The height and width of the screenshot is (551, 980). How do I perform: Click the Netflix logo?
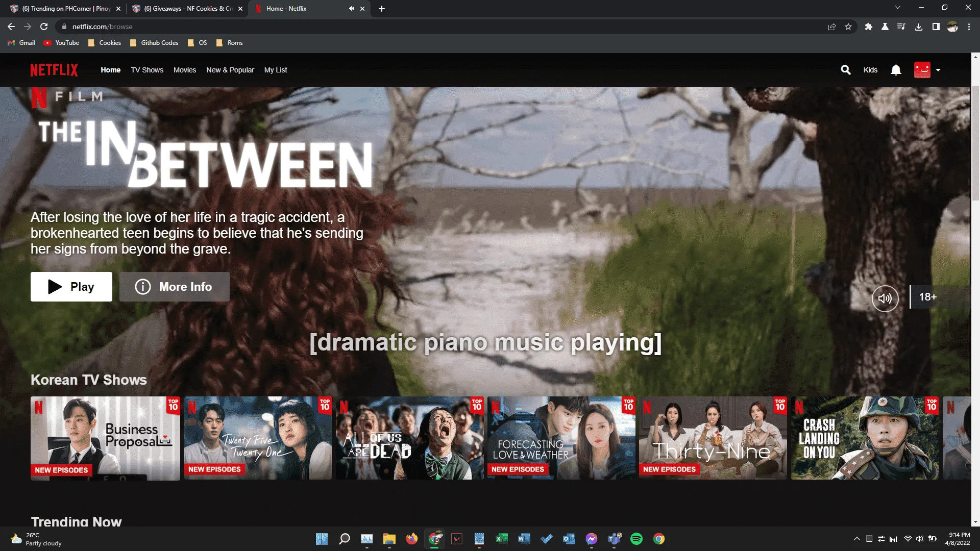(x=54, y=70)
